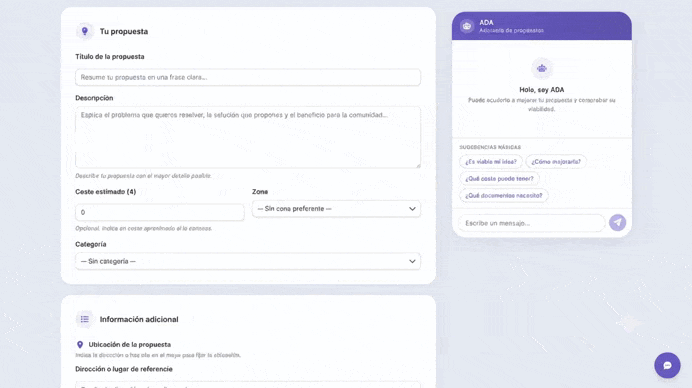Click the Descripción field label
Viewport: 692px width, 388px height.
pyautogui.click(x=94, y=98)
